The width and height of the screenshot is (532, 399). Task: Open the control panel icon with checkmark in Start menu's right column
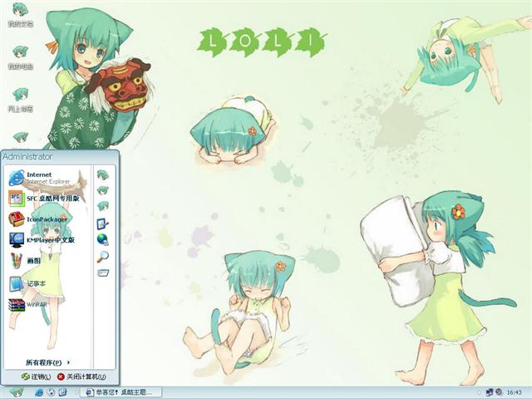(103, 224)
